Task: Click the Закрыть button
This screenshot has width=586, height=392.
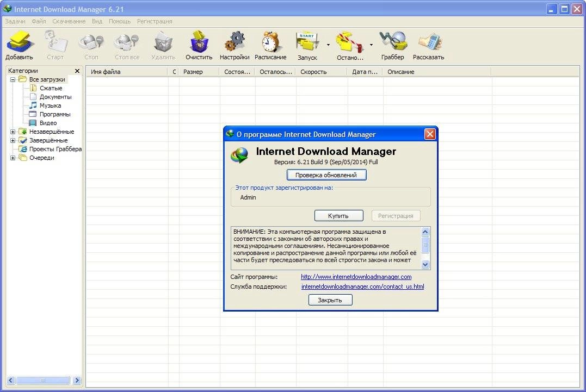Action: point(330,300)
